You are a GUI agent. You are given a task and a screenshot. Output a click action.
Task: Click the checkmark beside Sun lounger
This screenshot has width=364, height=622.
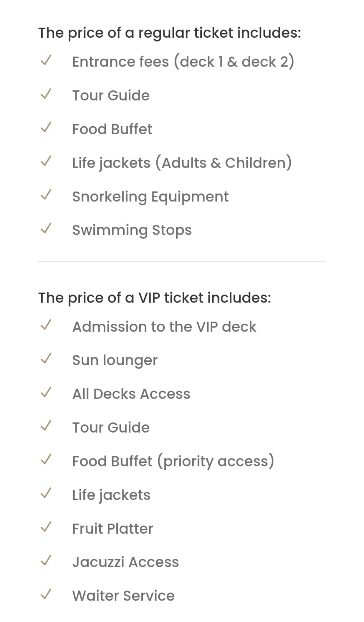tap(46, 359)
